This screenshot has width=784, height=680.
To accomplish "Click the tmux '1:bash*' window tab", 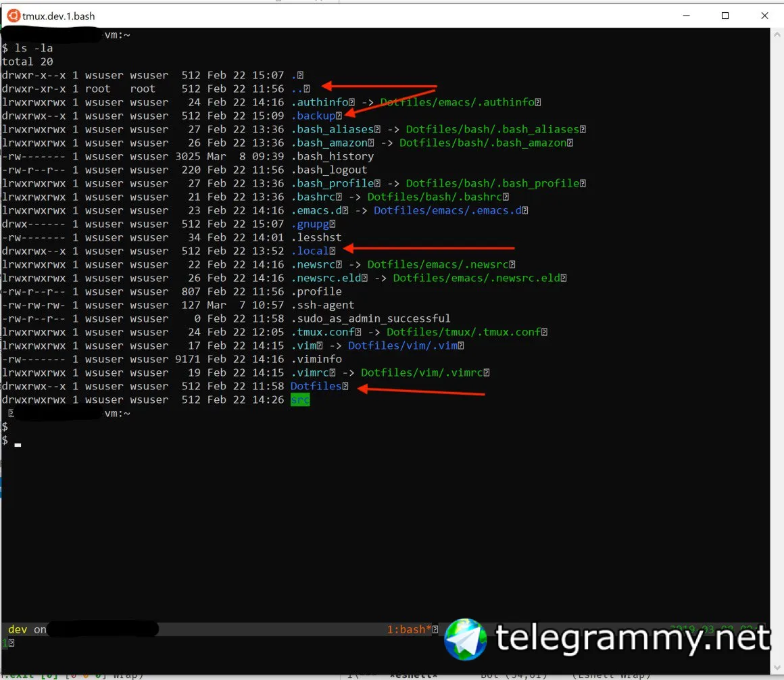I will (x=409, y=629).
